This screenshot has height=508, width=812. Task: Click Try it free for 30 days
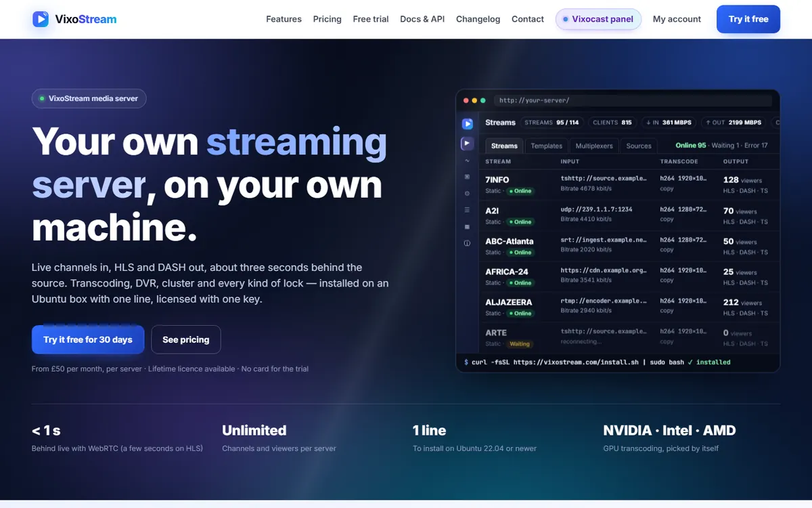(x=88, y=339)
